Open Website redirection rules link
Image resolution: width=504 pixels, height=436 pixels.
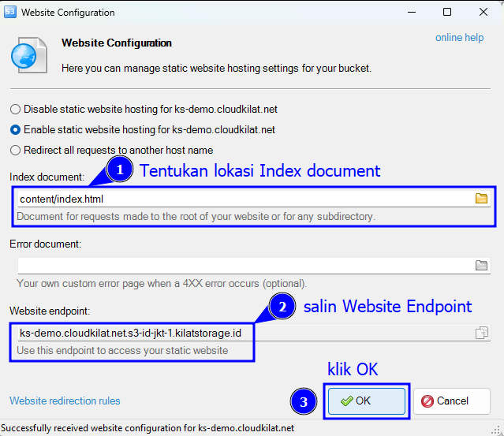[65, 401]
